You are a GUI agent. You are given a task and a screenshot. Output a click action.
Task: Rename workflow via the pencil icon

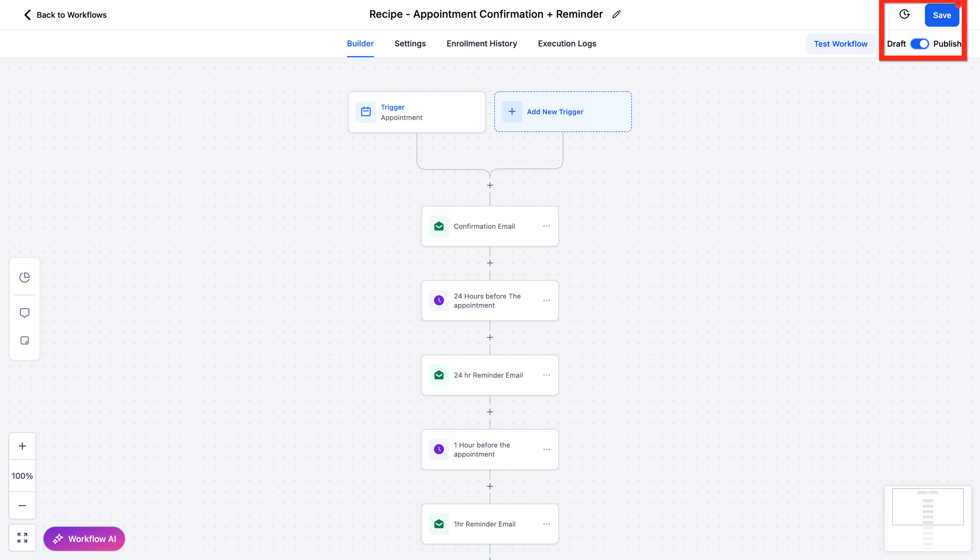tap(617, 14)
